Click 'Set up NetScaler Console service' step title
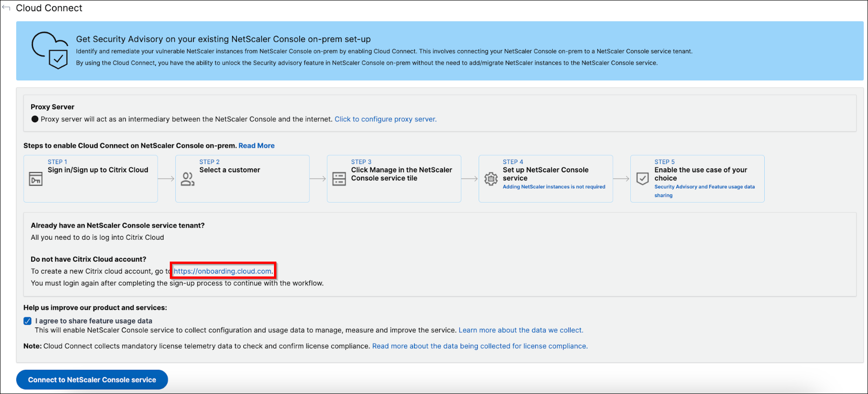868x394 pixels. [x=546, y=174]
